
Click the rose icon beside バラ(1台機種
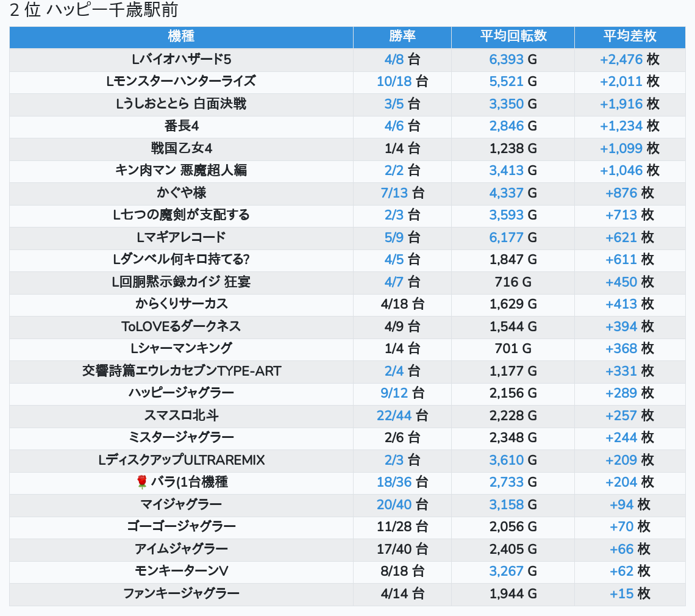[x=141, y=482]
